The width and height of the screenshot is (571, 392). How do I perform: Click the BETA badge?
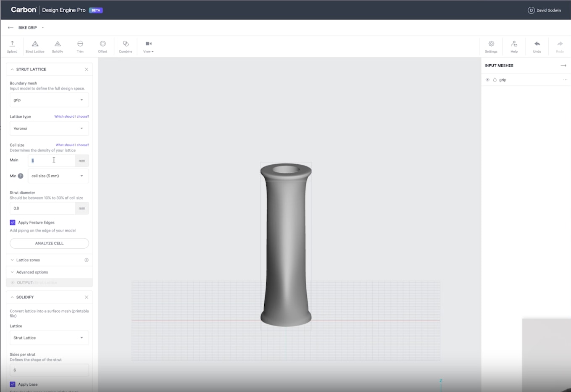pos(96,10)
